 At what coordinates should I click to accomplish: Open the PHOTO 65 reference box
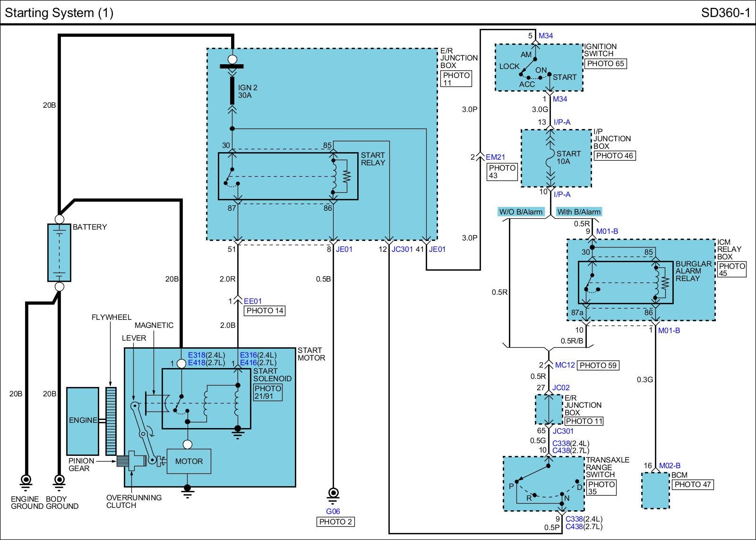pos(605,64)
